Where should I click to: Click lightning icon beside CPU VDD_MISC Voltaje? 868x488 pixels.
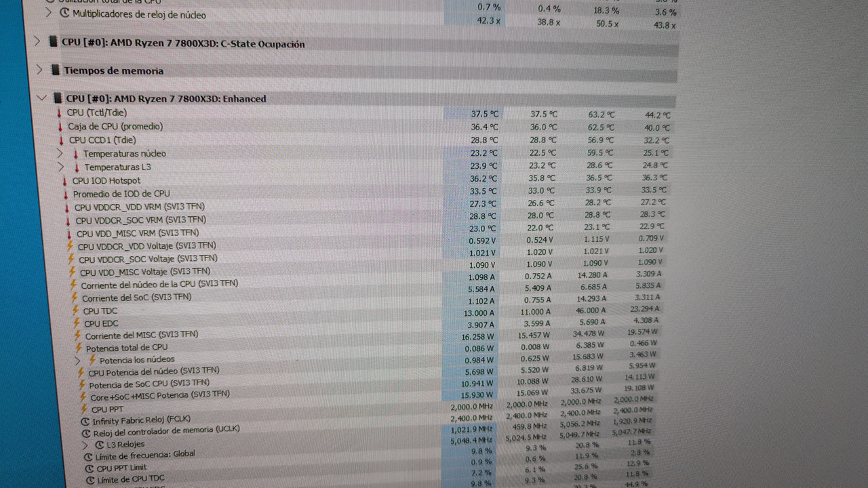72,272
